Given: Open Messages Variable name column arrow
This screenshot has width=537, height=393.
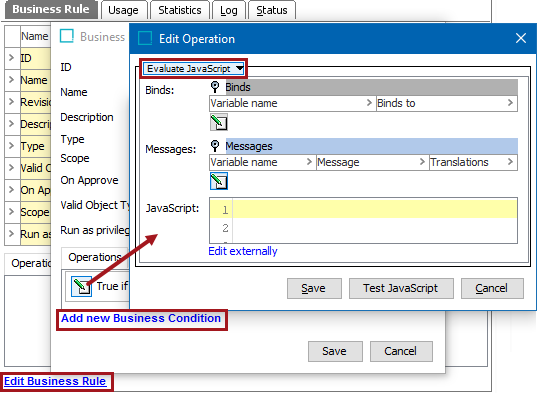Looking at the screenshot, I should click(x=309, y=162).
